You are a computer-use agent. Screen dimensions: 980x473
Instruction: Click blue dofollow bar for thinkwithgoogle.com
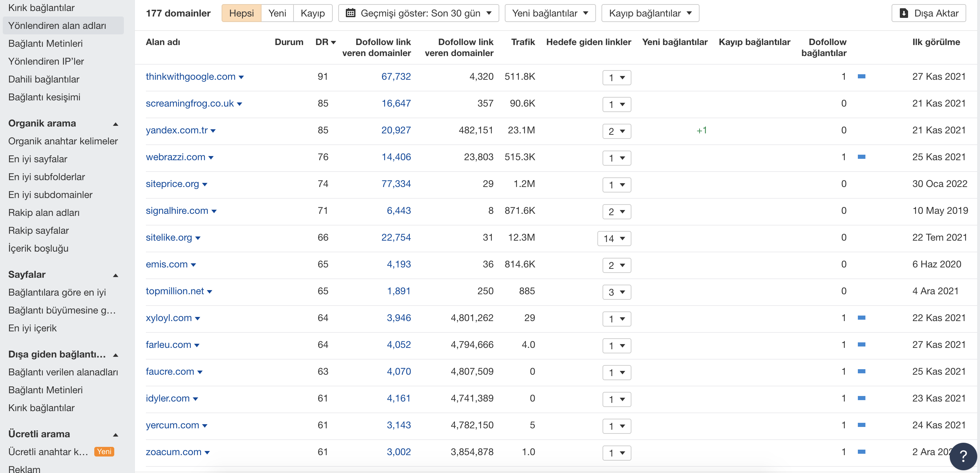coord(861,76)
